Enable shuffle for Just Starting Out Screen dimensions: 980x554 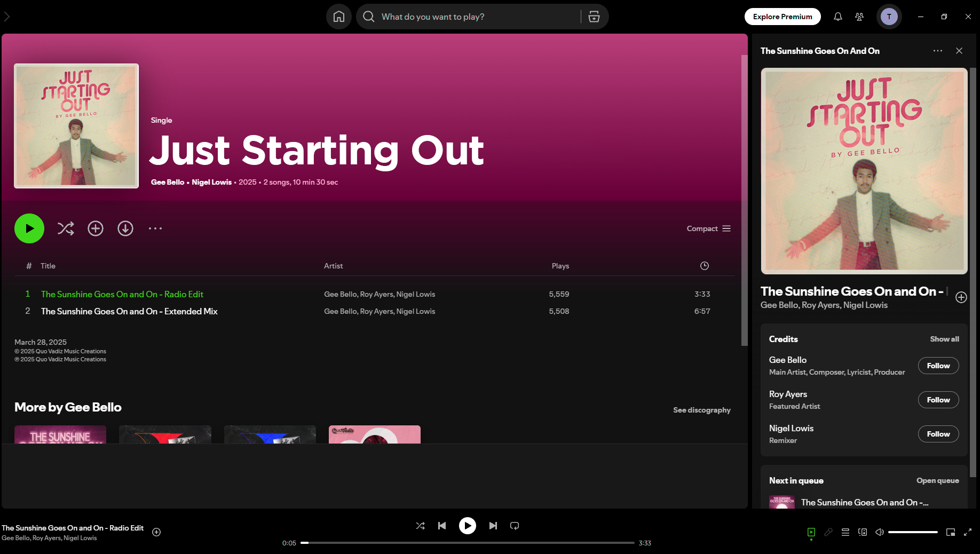click(x=66, y=228)
